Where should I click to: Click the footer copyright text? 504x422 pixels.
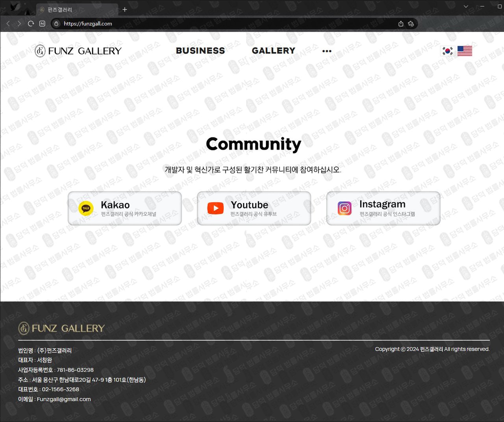click(x=432, y=349)
